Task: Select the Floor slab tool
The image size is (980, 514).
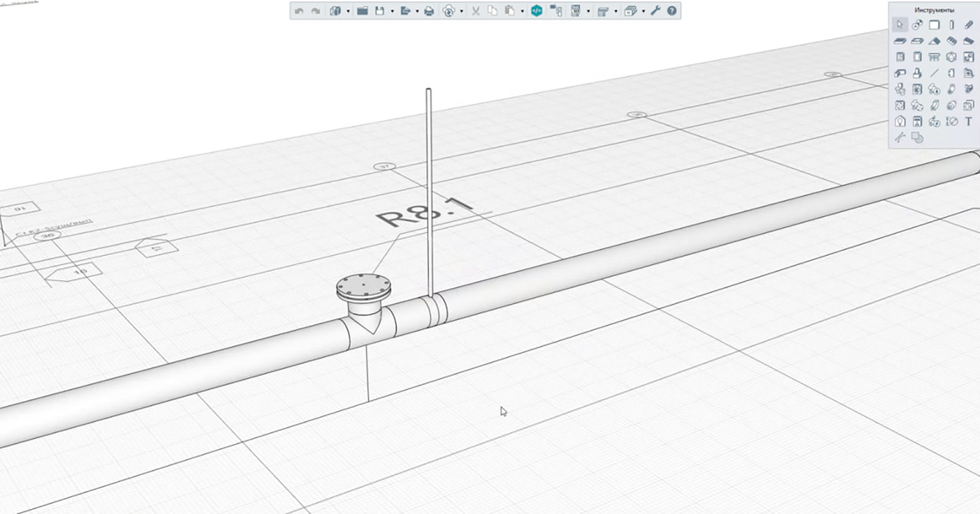Action: [x=899, y=41]
